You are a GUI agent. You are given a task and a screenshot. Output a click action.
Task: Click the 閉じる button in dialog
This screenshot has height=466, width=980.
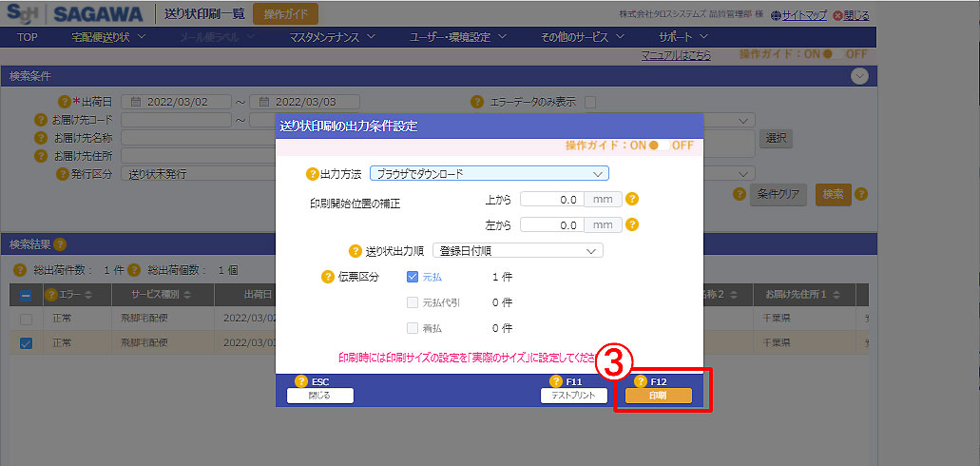tap(319, 396)
